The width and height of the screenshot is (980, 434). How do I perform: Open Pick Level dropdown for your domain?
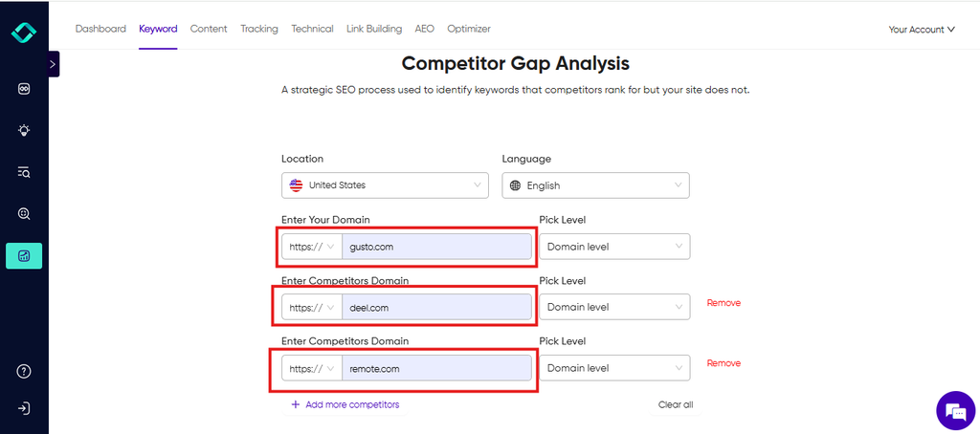coord(614,247)
